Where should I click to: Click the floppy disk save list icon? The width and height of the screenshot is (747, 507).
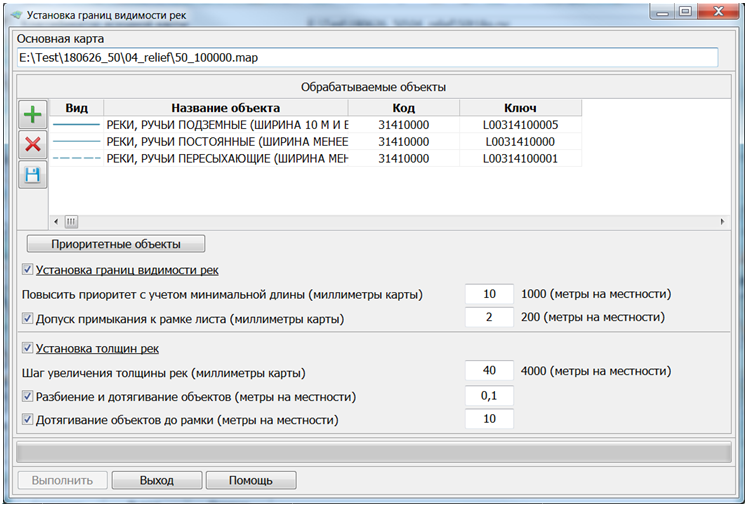pyautogui.click(x=32, y=175)
